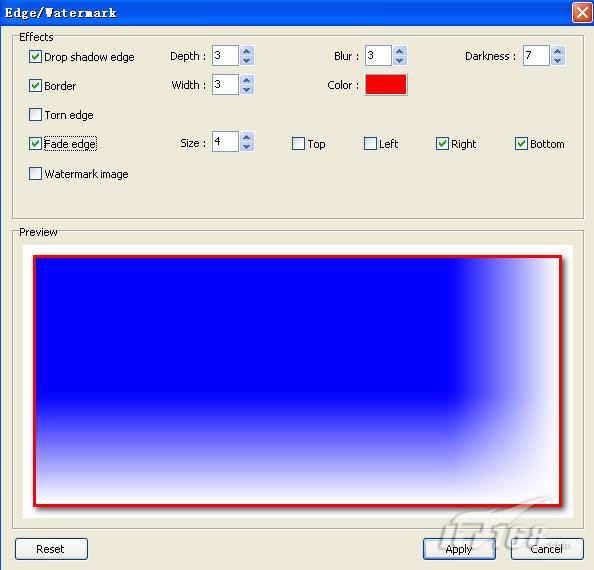Viewport: 594px width, 570px height.
Task: Click the Apply button
Action: point(459,549)
